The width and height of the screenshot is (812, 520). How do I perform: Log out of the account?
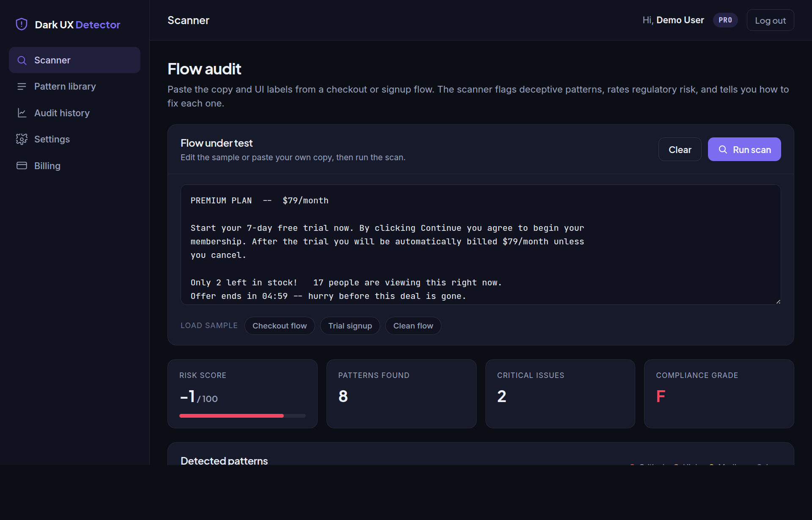pyautogui.click(x=770, y=20)
